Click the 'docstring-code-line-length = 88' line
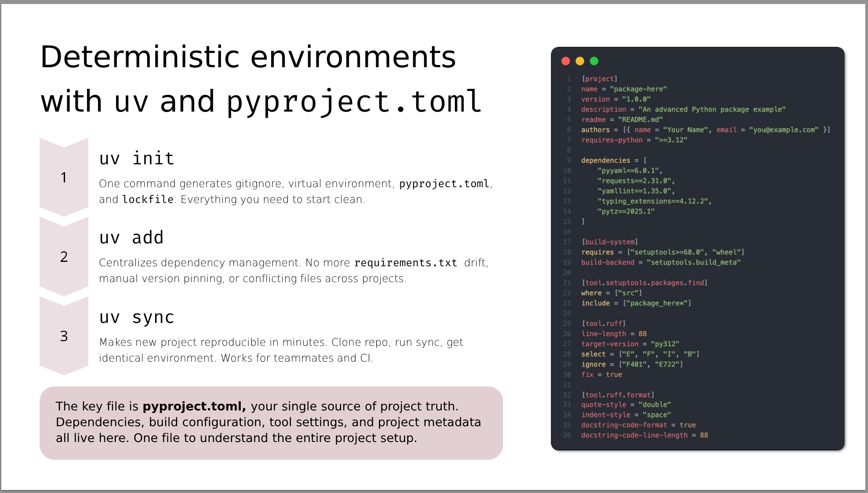The image size is (868, 493). [644, 435]
